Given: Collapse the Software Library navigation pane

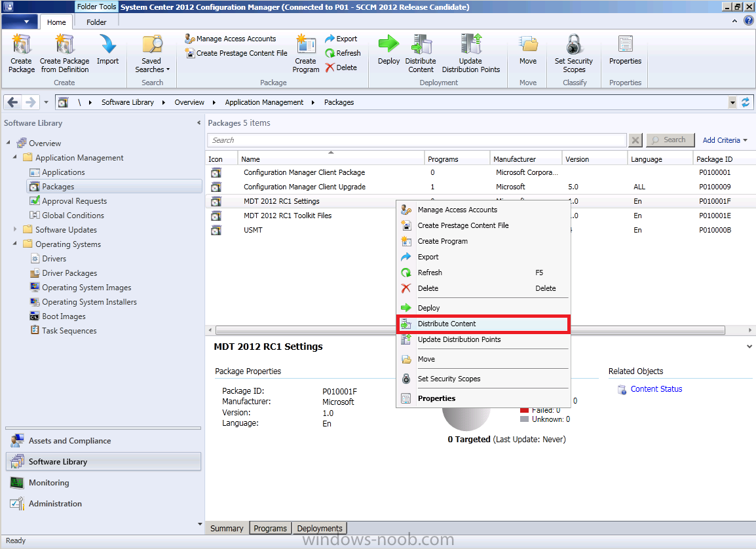Looking at the screenshot, I should (x=198, y=123).
